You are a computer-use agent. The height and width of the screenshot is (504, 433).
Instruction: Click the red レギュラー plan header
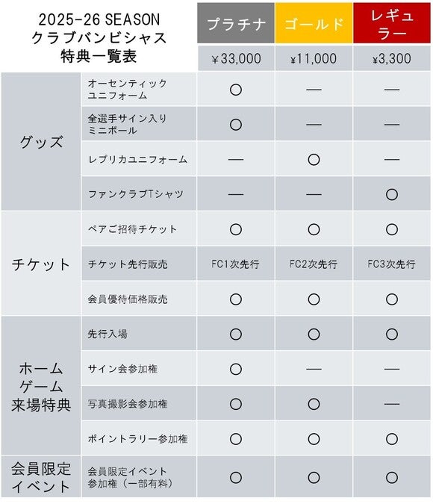[391, 23]
